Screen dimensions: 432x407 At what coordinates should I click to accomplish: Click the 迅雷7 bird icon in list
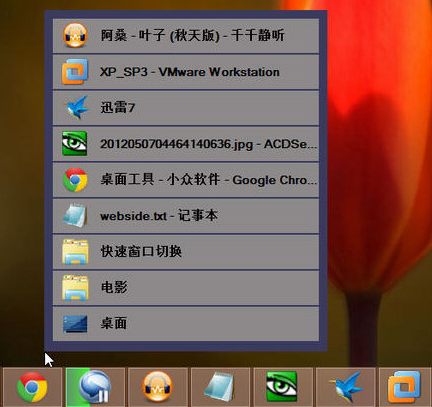click(76, 108)
